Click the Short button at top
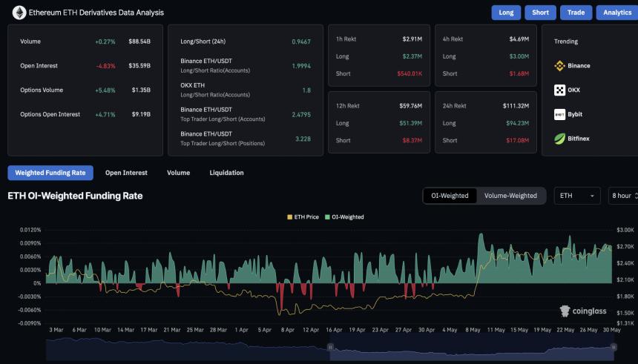Screen dimensions: 638x364 pyautogui.click(x=540, y=13)
